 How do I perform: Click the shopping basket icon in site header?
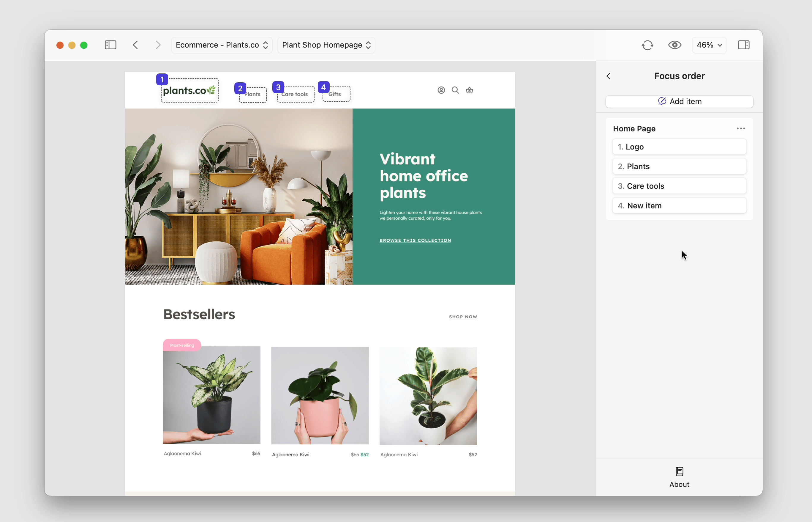[469, 90]
